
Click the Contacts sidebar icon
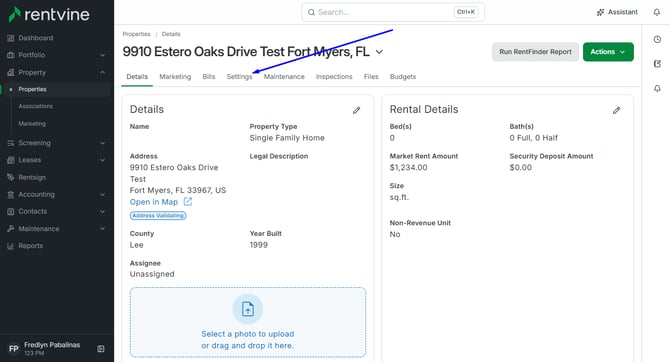pyautogui.click(x=11, y=212)
